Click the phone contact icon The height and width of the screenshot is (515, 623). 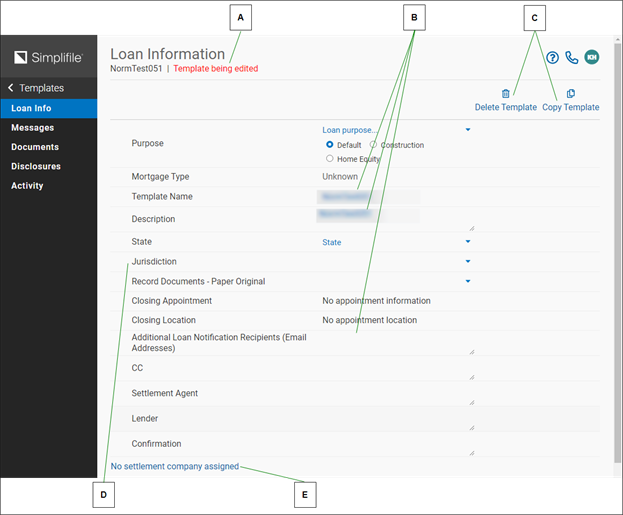(x=572, y=58)
